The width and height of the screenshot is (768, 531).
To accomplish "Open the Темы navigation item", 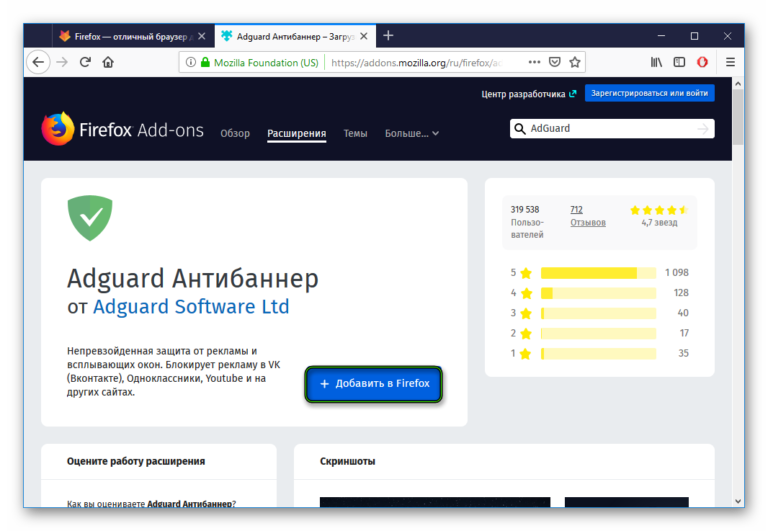I will point(356,133).
